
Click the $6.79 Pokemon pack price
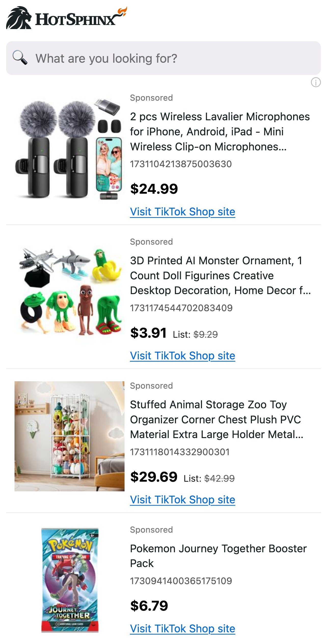(149, 606)
